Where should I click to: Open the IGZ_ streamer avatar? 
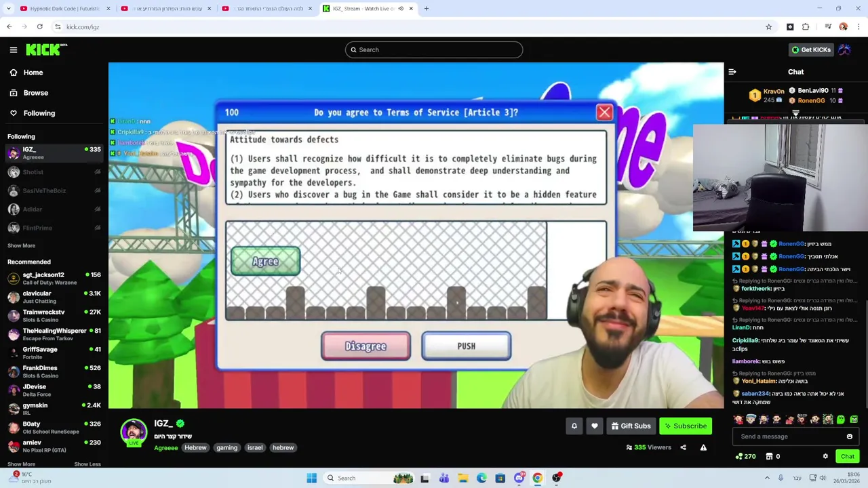coord(134,432)
